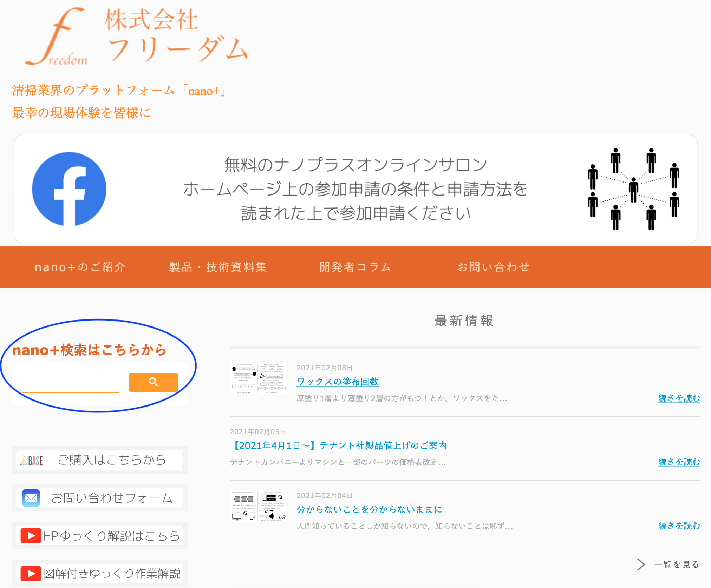
Task: Click the excerpt テナントカンパニーよりマシンと一部のパーツ
Action: 338,462
